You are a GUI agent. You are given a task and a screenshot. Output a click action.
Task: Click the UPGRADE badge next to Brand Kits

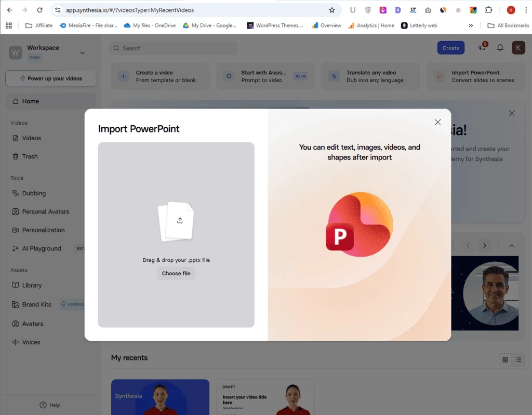pos(73,304)
